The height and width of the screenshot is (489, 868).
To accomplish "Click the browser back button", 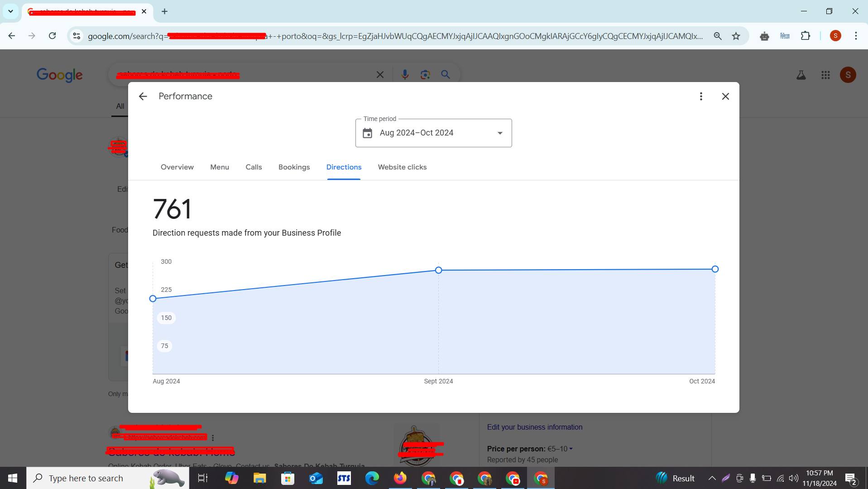I will 12,36.
